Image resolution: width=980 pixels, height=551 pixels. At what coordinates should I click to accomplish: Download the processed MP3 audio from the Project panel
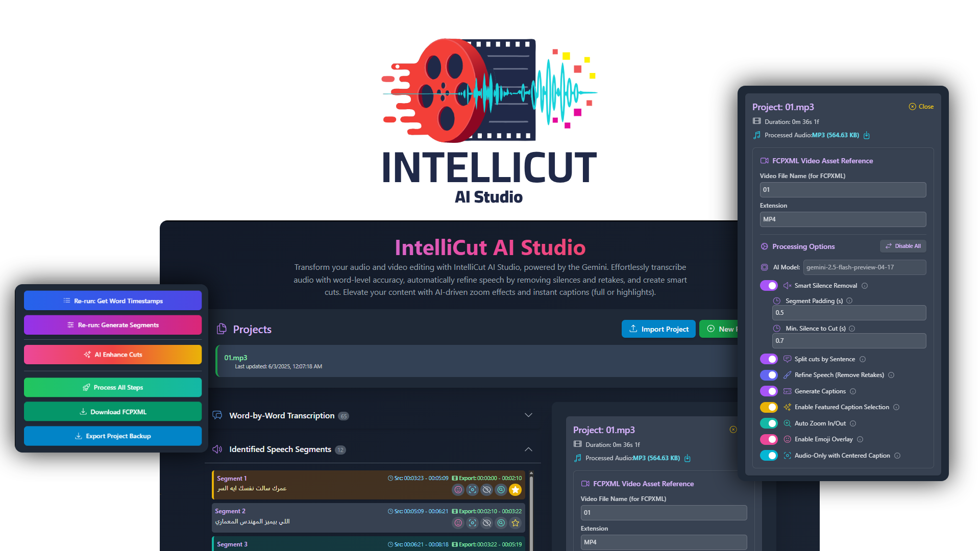tap(867, 135)
